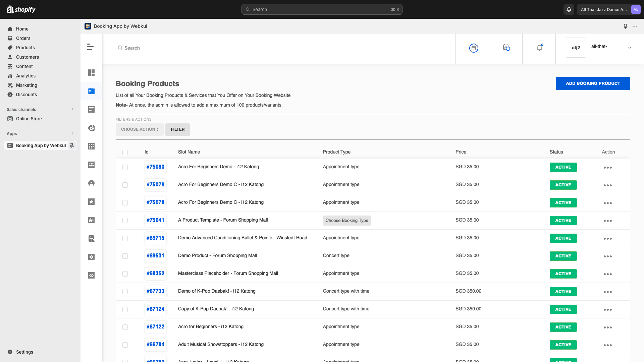644x362 pixels.
Task: Click the hamburger menu collapse icon
Action: click(x=90, y=47)
